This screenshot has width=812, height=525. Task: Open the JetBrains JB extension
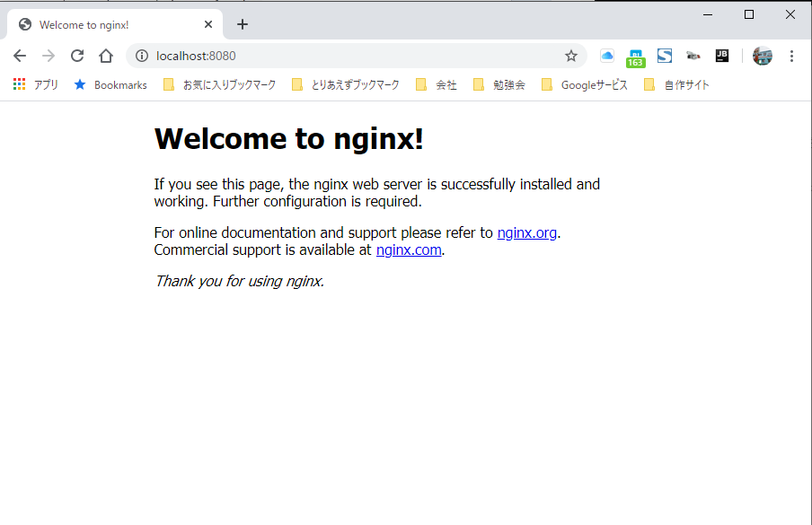pos(722,56)
